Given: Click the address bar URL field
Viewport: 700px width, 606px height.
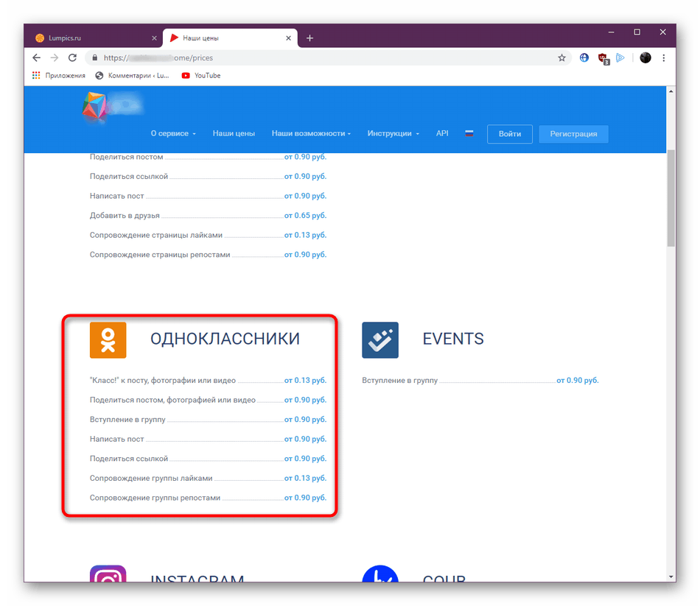Looking at the screenshot, I should [x=328, y=57].
